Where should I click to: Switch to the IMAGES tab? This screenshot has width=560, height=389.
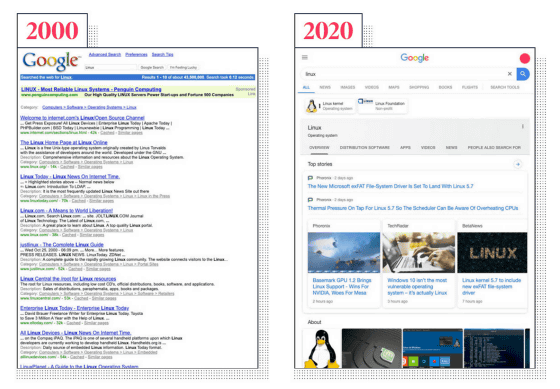[x=348, y=87]
